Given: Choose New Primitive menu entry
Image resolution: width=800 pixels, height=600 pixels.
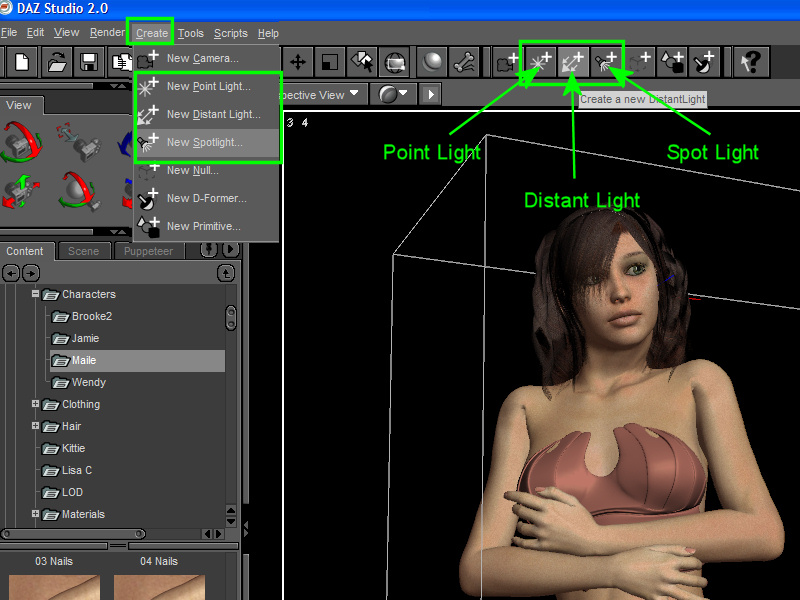Looking at the screenshot, I should pyautogui.click(x=206, y=226).
